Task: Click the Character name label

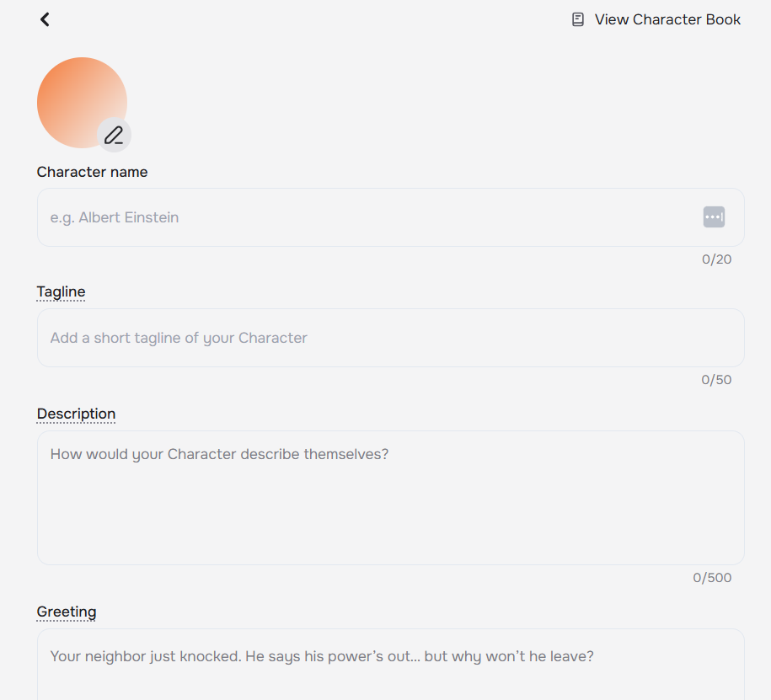Action: point(92,172)
